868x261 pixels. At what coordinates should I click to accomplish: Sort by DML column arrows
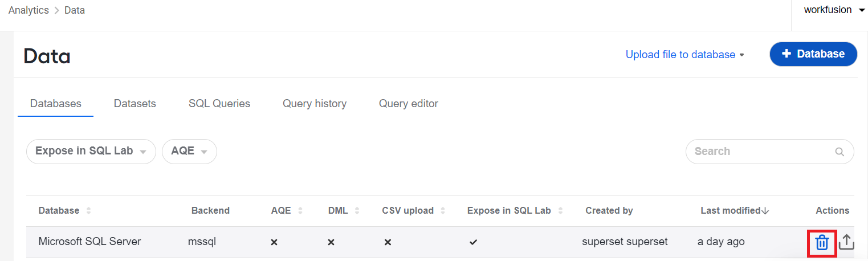pos(357,211)
